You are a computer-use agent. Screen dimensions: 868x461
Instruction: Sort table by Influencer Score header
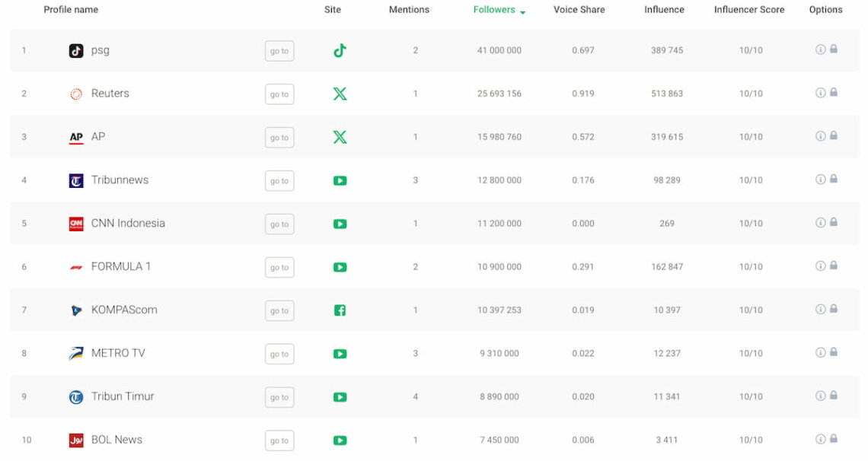[749, 9]
